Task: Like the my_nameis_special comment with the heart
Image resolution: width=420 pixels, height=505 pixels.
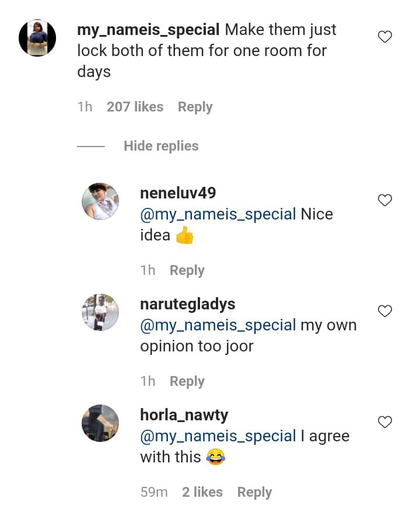Action: click(384, 37)
